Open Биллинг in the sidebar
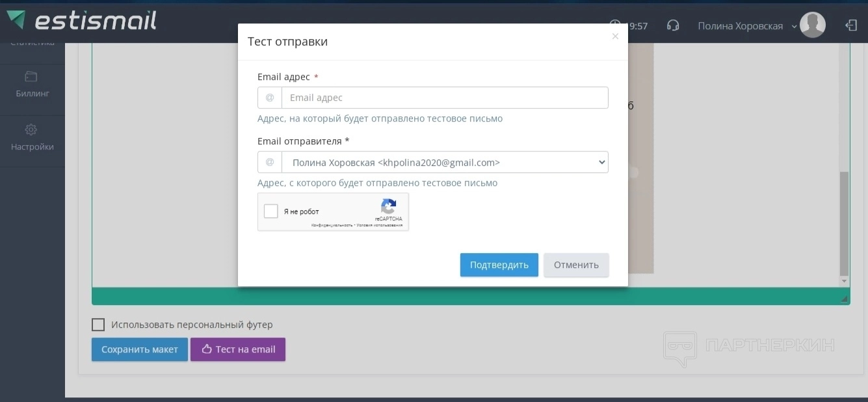 33,85
